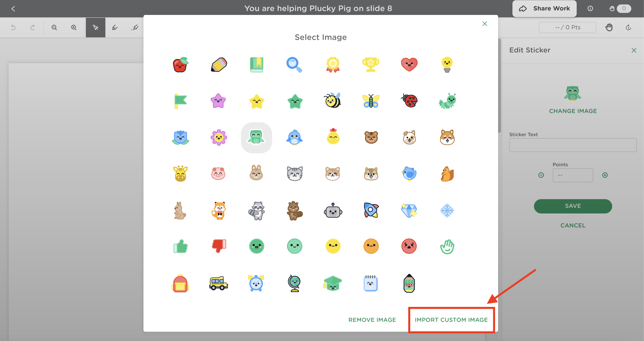Select the alarm clock sticker

[256, 283]
